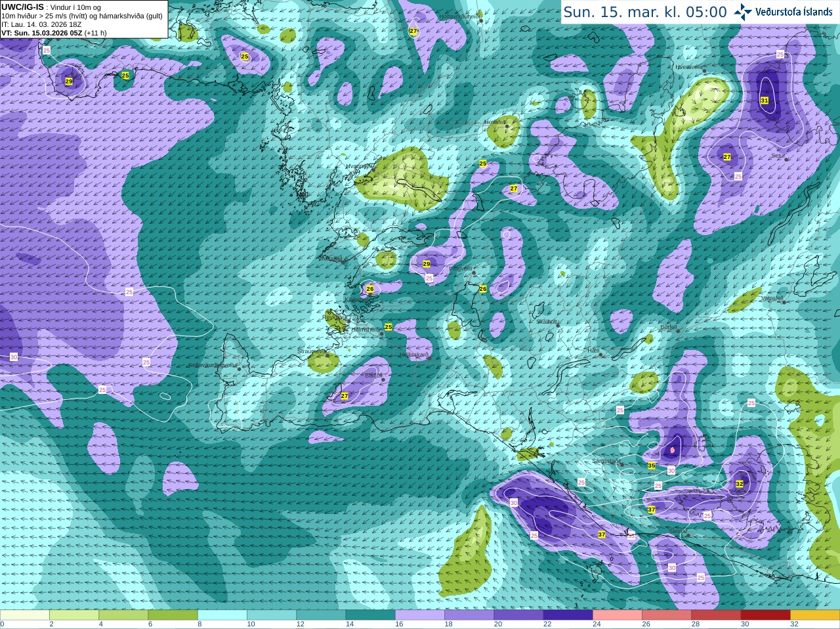840x629 pixels.
Task: Click the 14–16 m/s dark teal legend swatch
Action: [x=371, y=615]
